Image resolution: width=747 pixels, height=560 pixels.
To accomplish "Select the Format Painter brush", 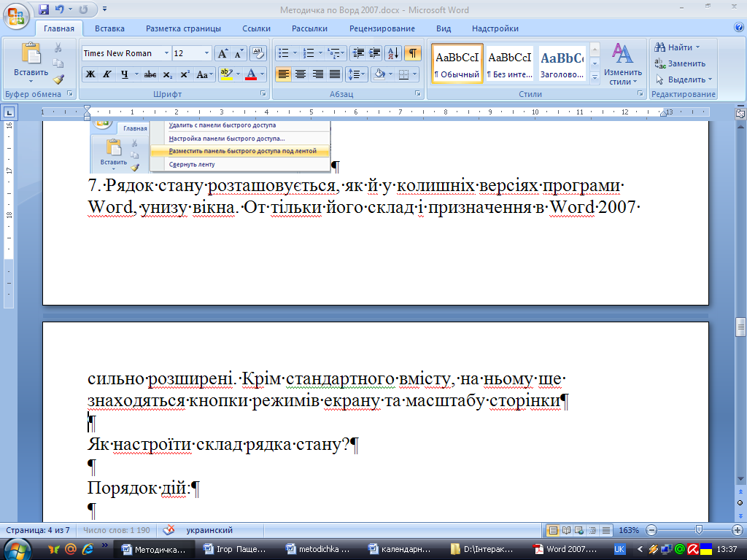I will (x=58, y=79).
